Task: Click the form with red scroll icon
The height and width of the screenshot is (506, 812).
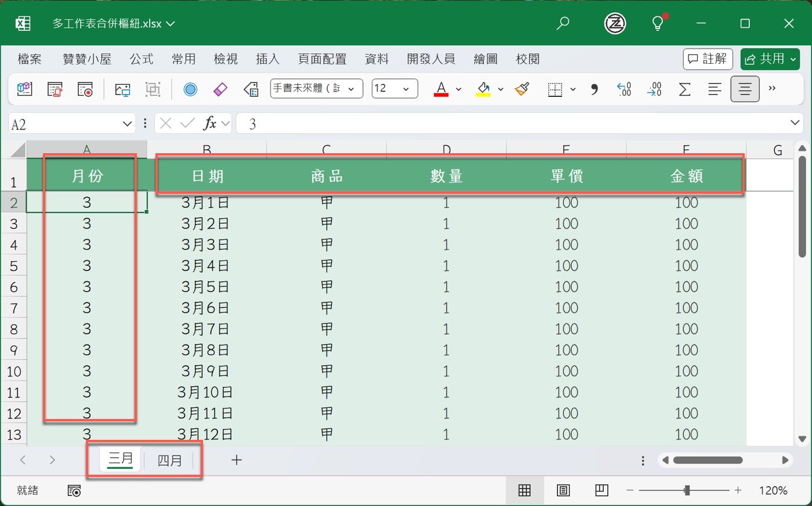Action: [55, 89]
